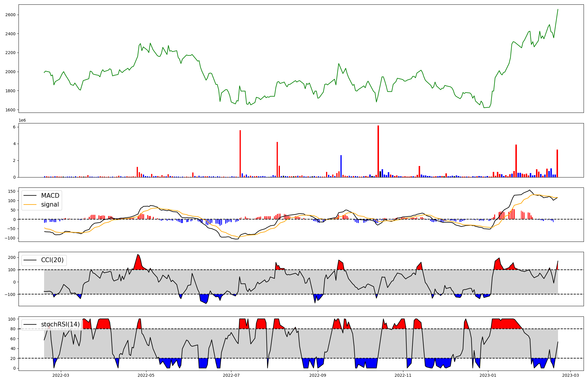Click the 200 label on CCI axis

pyautogui.click(x=12, y=257)
